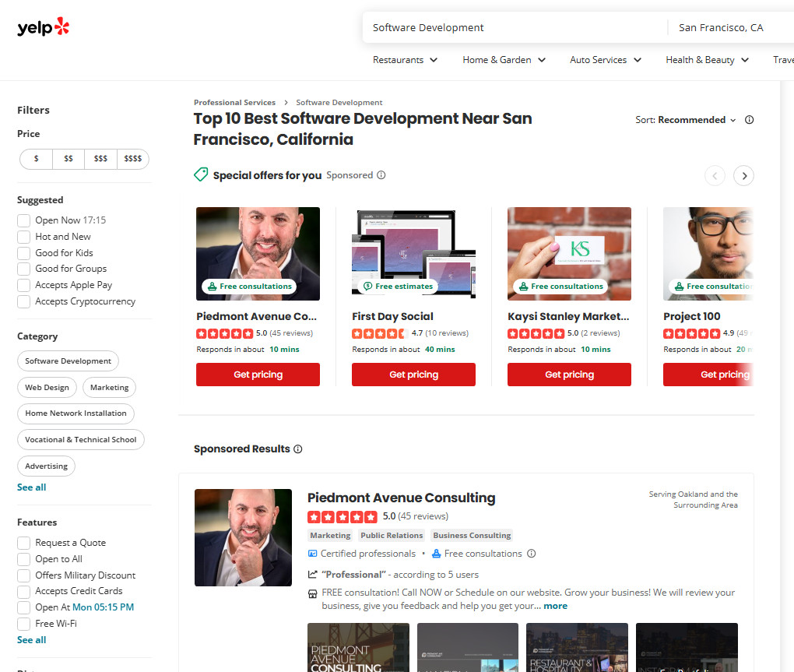Open the Professional Services breadcrumb link
The image size is (794, 672).
[234, 103]
